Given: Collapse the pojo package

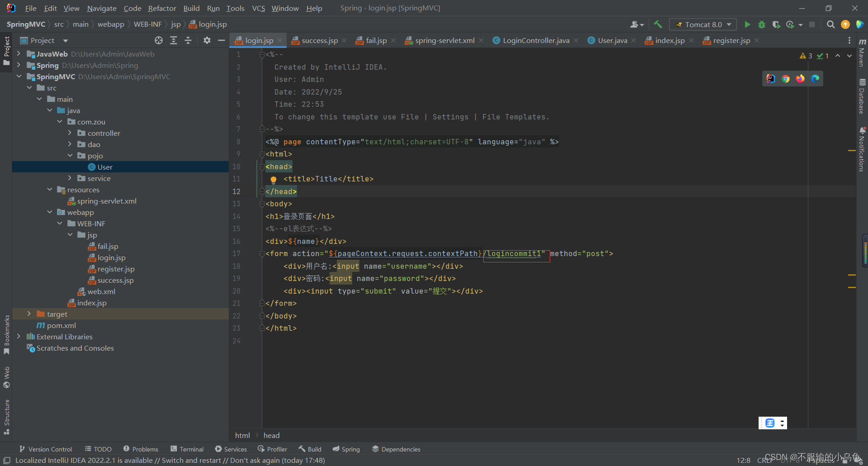Looking at the screenshot, I should click(x=70, y=156).
